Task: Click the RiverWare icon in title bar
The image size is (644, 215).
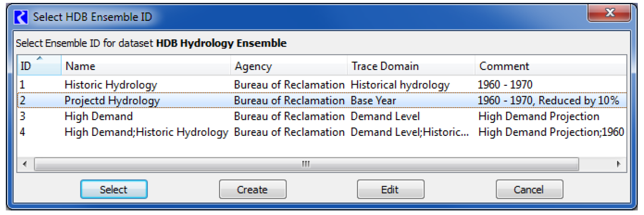Action: pyautogui.click(x=21, y=17)
